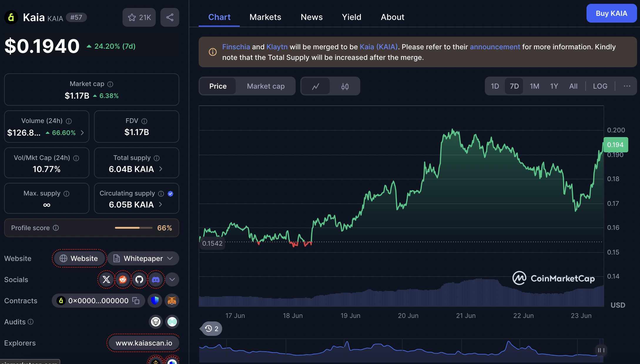Click the #57 rank badge

point(76,17)
